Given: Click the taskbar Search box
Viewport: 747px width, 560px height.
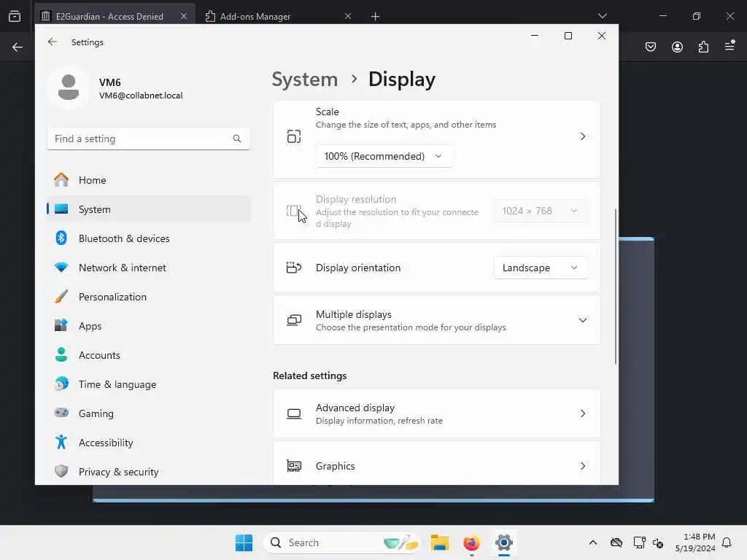Looking at the screenshot, I should pos(341,542).
